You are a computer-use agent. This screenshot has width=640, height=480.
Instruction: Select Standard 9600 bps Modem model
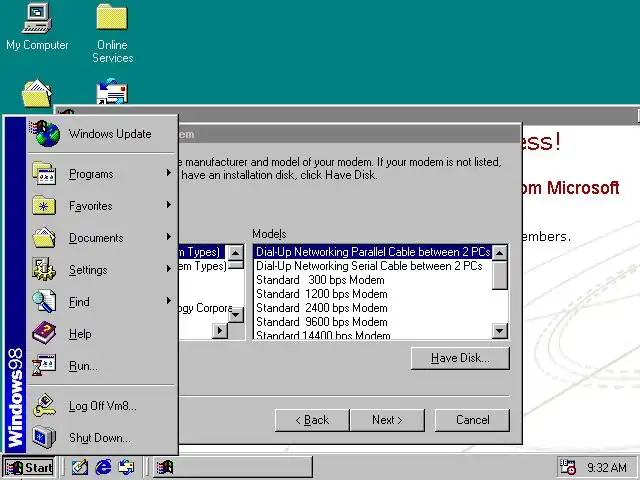click(373, 322)
